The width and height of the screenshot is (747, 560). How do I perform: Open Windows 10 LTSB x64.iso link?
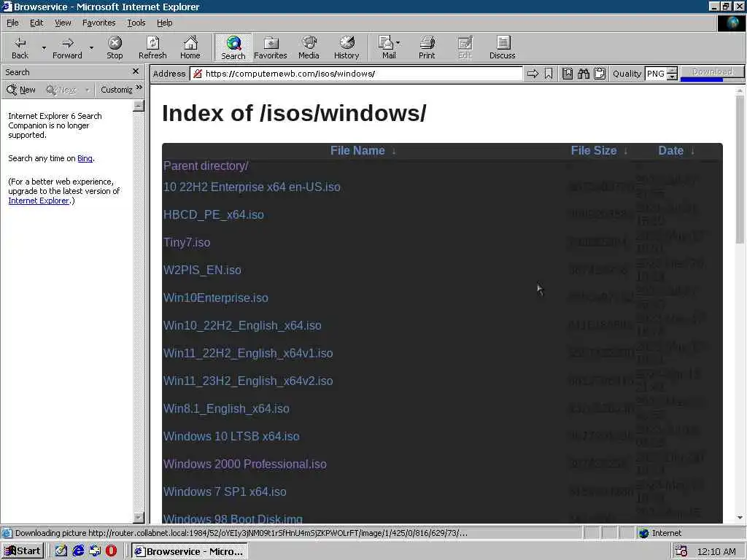point(231,436)
